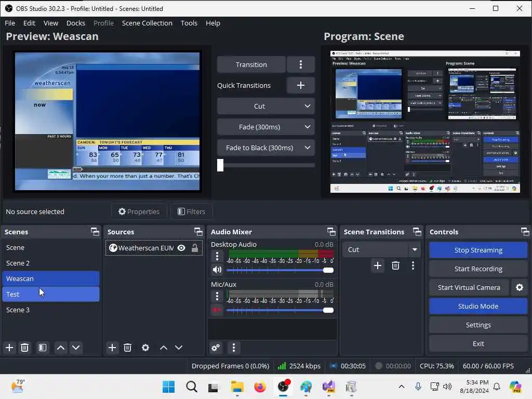Show hidden system tray icons chevron
The image size is (532, 399).
tap(402, 387)
